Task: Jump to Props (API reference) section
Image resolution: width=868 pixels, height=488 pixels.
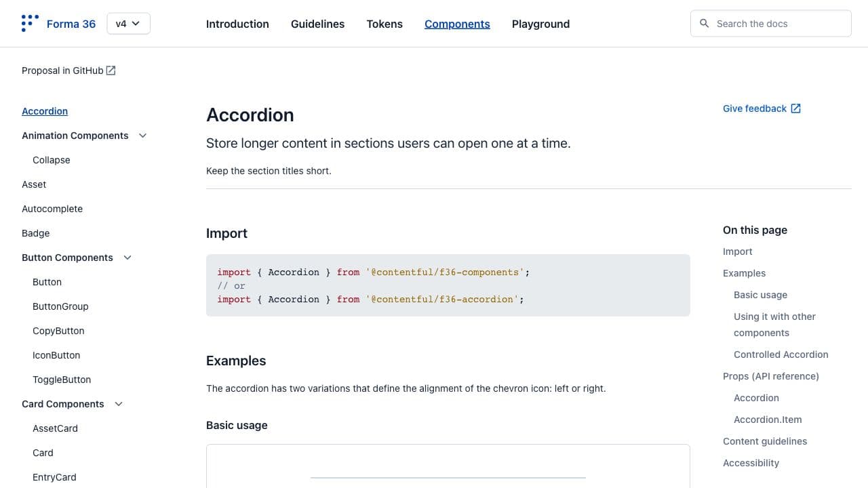Action: (x=771, y=376)
